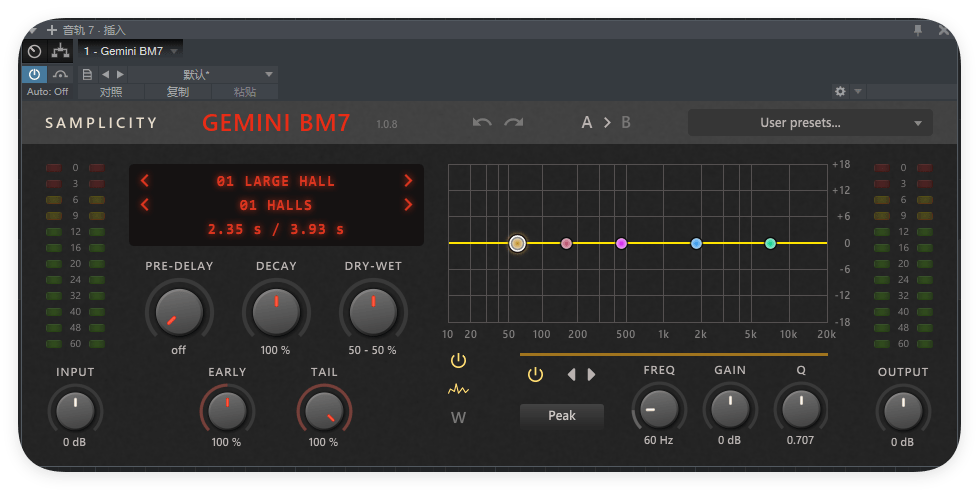Click the plus icon in title bar
Screen dimensions: 979x490
(52, 29)
